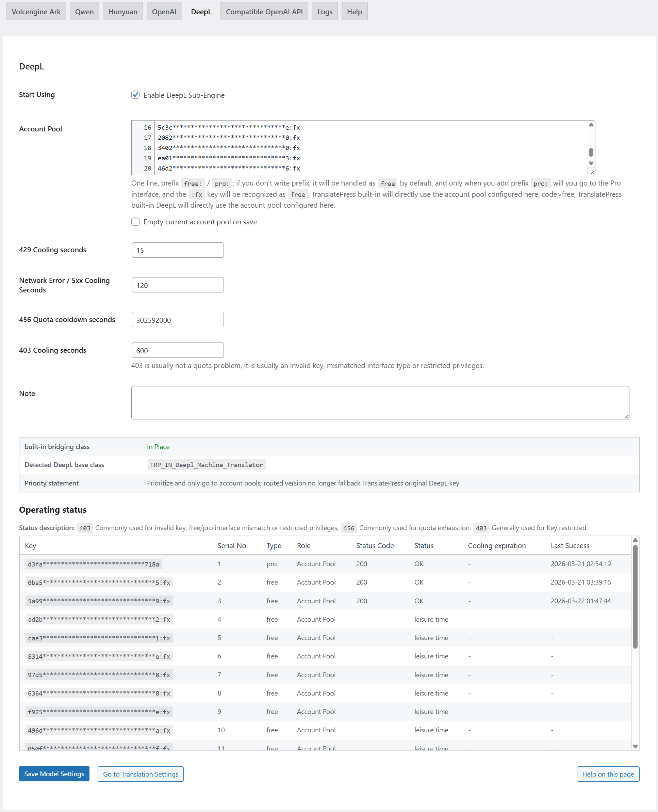Select the OpenAI tab
Image resolution: width=658 pixels, height=812 pixels.
coord(164,11)
